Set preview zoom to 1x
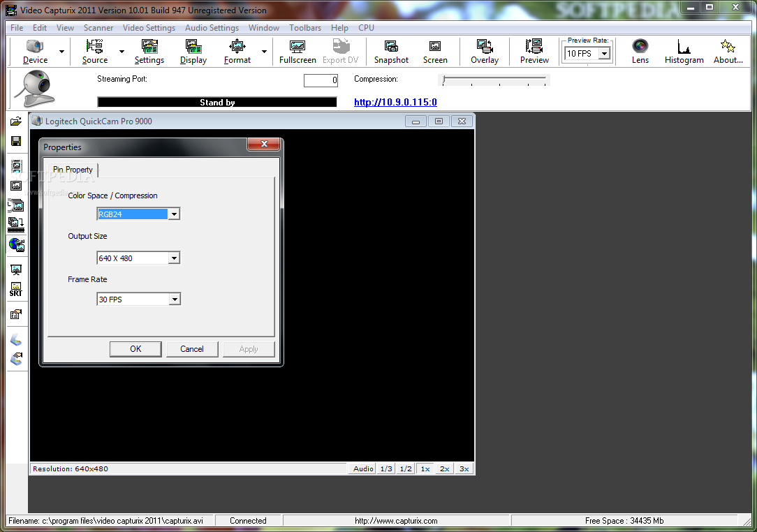The height and width of the screenshot is (532, 757). (x=425, y=468)
